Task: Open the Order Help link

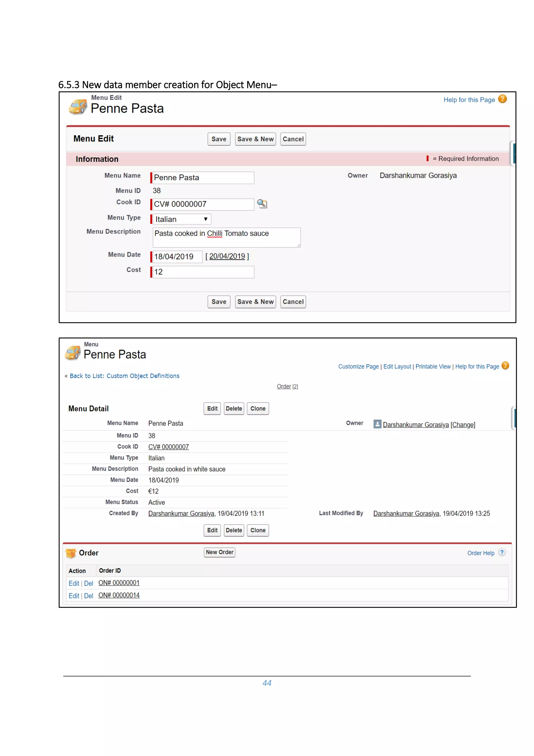Action: pos(481,553)
